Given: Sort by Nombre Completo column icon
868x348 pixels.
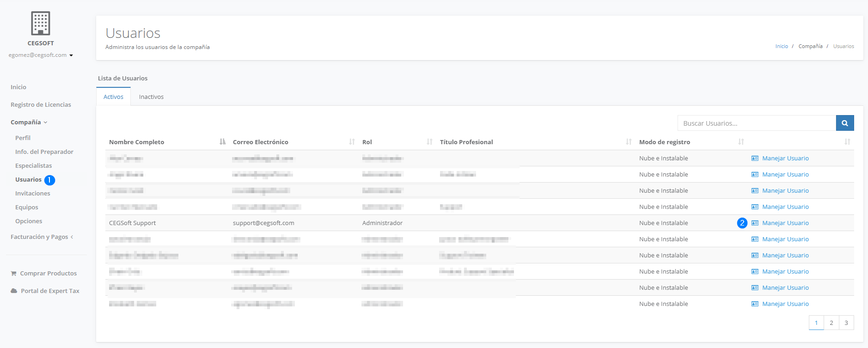Looking at the screenshot, I should point(223,142).
